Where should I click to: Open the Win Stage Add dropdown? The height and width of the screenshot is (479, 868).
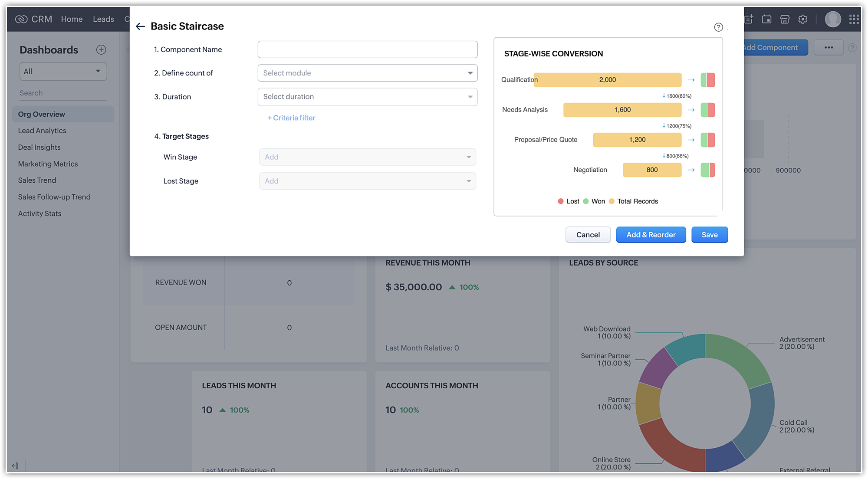pyautogui.click(x=367, y=157)
